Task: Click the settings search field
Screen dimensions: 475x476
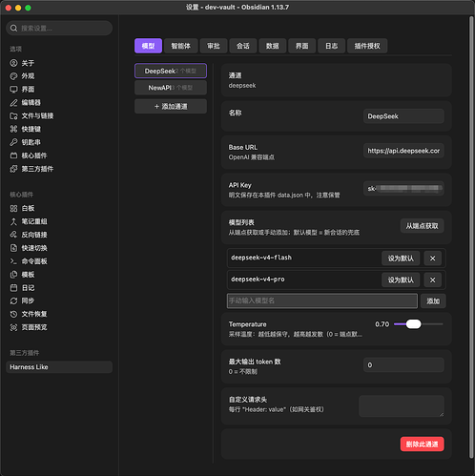Action: pos(59,29)
